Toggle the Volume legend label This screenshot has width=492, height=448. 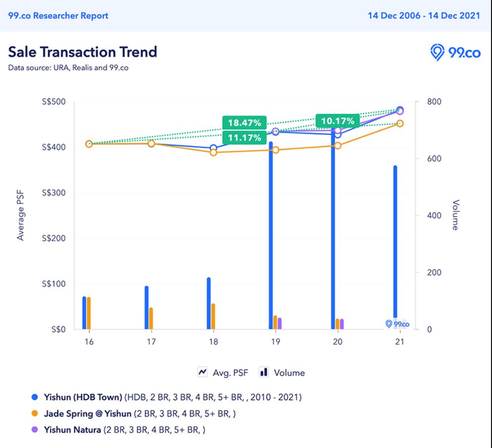(x=289, y=373)
